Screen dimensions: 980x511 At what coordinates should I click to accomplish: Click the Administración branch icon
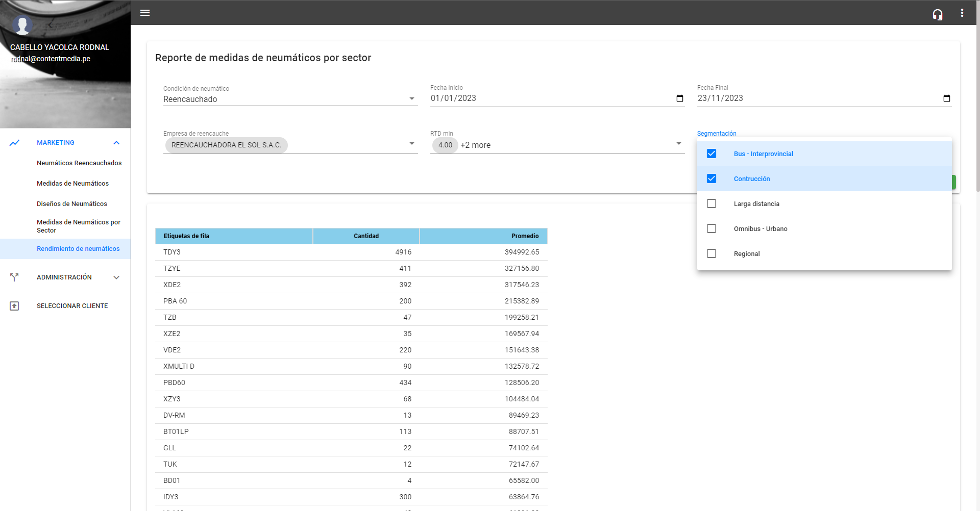pyautogui.click(x=14, y=277)
